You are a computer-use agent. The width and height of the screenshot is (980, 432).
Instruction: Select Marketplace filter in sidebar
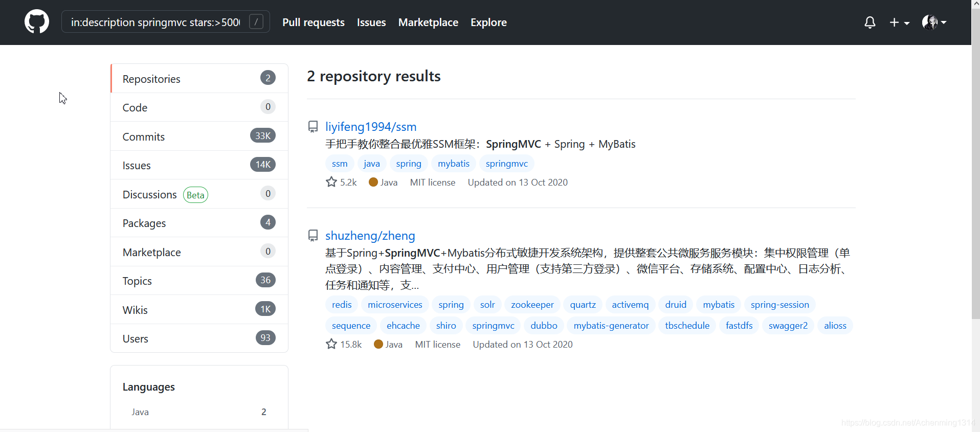click(199, 252)
